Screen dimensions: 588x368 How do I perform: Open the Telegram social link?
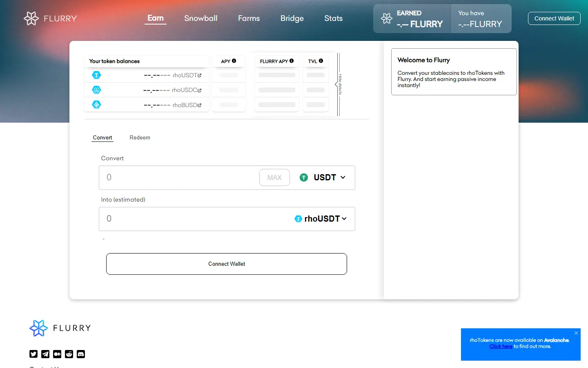(x=45, y=354)
